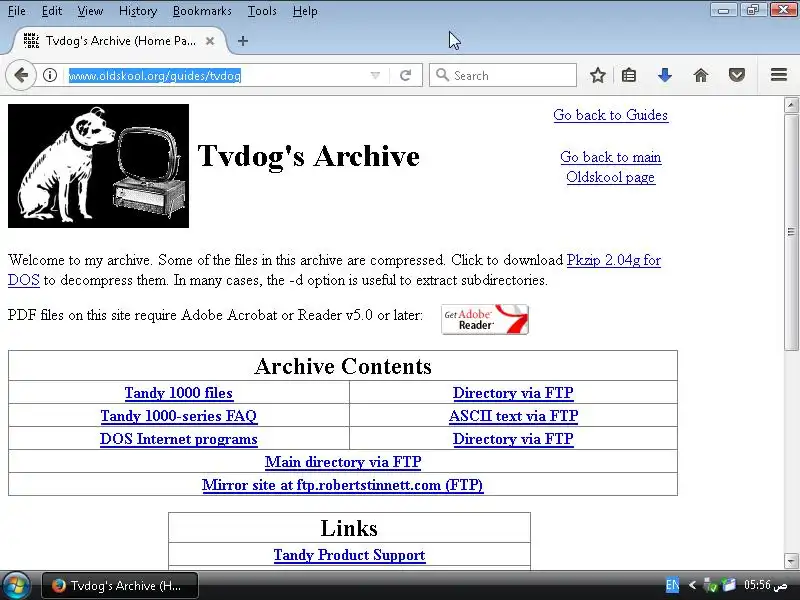
Task: Open View menu
Action: (90, 11)
